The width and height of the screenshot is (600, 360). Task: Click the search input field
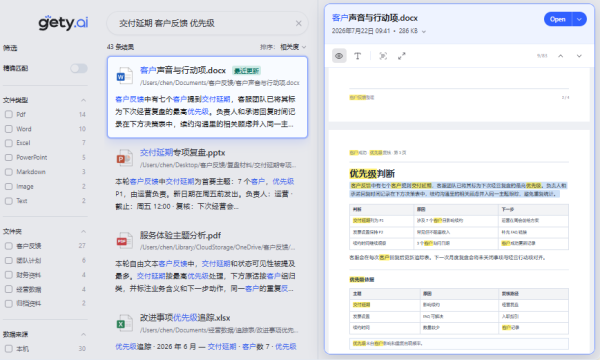[207, 23]
